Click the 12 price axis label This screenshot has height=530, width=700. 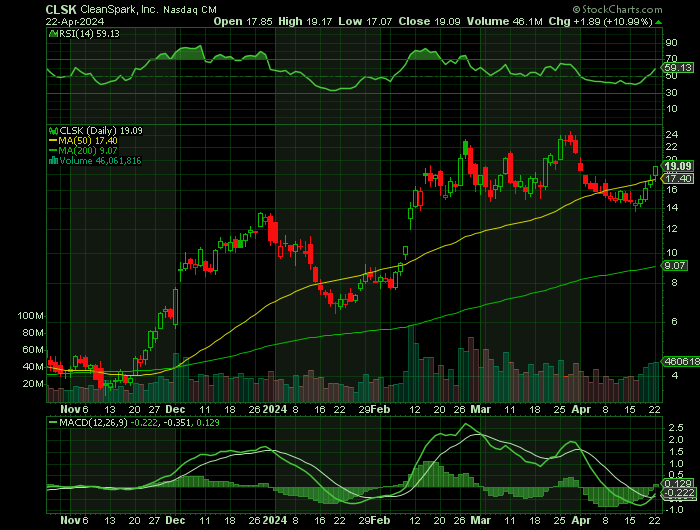(x=671, y=229)
